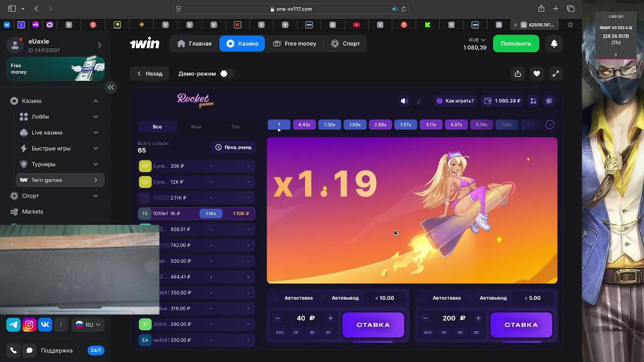Open notifications bell icon
644x362 pixels.
[x=554, y=44]
